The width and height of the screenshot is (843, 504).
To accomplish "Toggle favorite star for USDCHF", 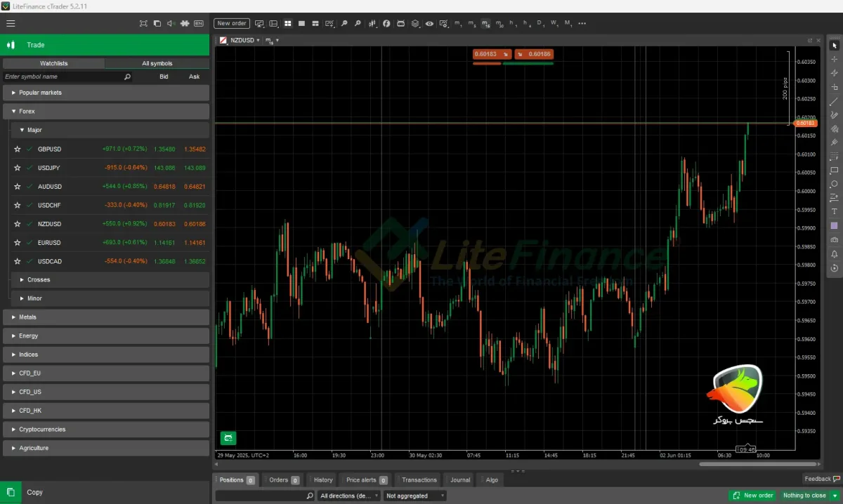I will [18, 205].
